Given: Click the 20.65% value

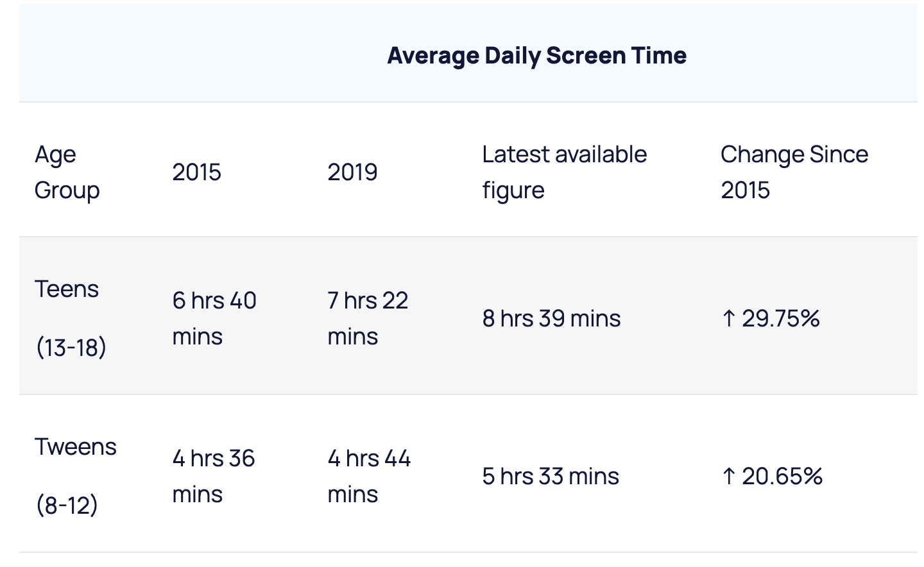Looking at the screenshot, I should coord(782,476).
